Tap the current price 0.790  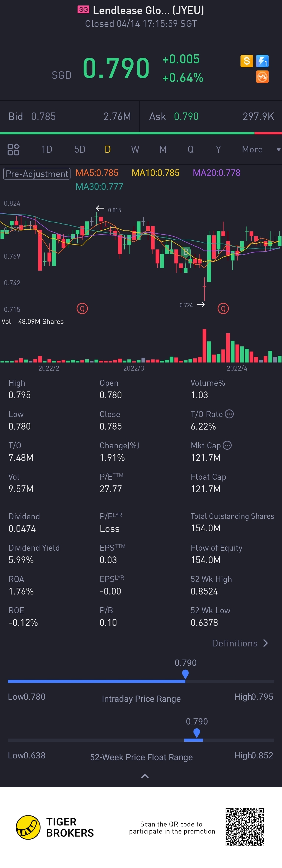tap(116, 68)
